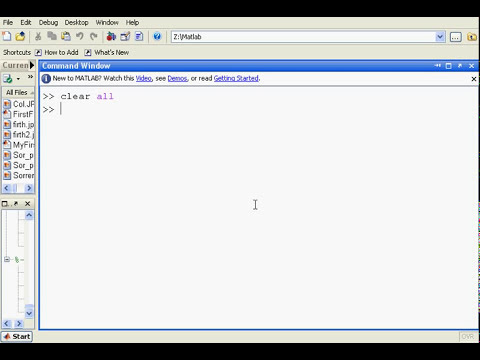480x360 pixels.
Task: Open the Getting Started link
Action: (x=236, y=78)
